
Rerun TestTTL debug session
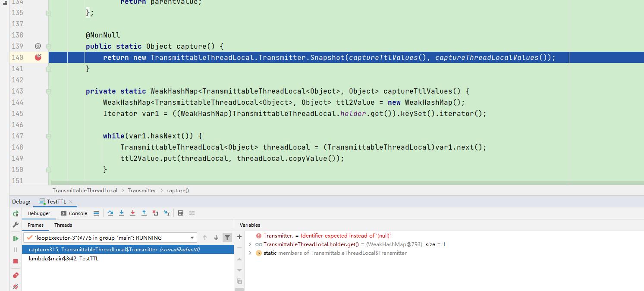click(16, 213)
